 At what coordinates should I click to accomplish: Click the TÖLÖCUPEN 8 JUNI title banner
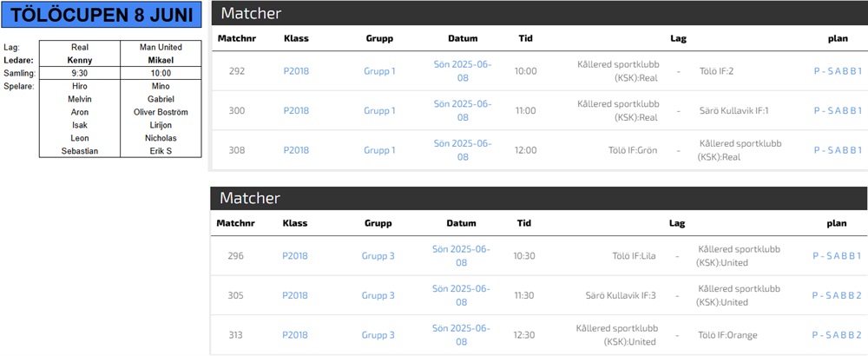(x=103, y=15)
